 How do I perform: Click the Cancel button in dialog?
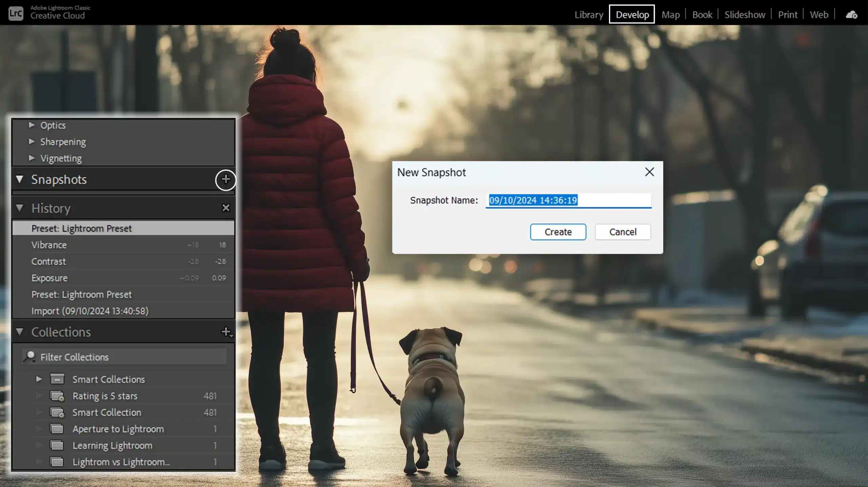623,231
